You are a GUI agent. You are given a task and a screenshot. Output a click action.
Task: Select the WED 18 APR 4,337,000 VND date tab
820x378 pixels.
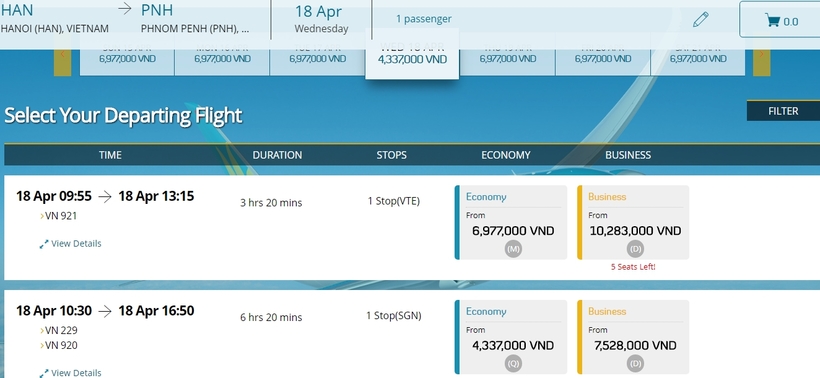click(412, 54)
